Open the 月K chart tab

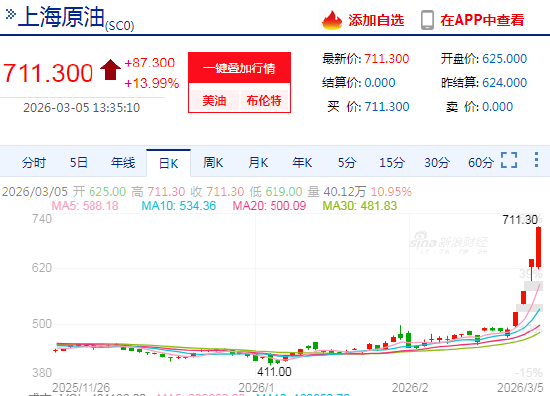tap(258, 163)
